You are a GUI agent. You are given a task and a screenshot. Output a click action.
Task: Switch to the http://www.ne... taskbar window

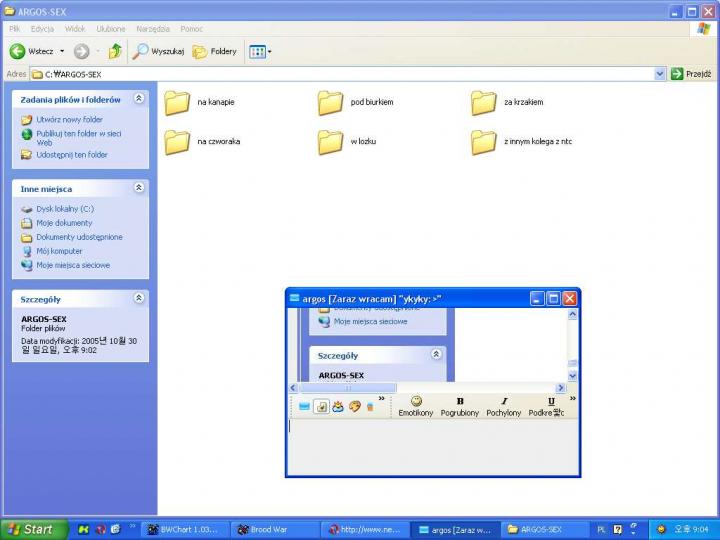[365, 530]
